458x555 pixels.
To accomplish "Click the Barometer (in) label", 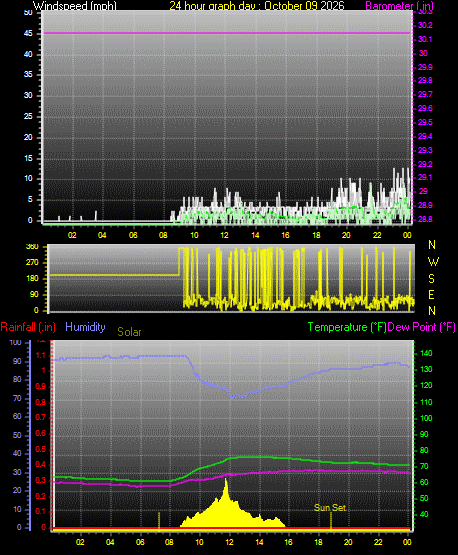I will click(399, 6).
